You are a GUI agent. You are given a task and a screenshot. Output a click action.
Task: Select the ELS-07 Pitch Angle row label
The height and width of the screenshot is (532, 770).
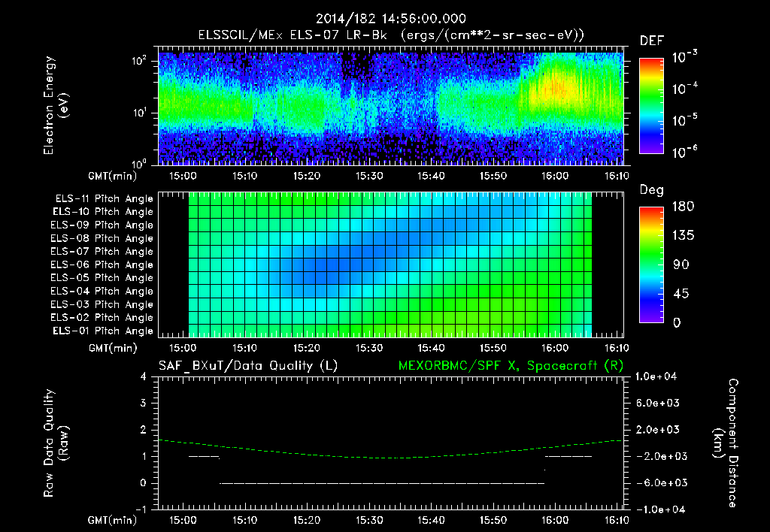(102, 251)
